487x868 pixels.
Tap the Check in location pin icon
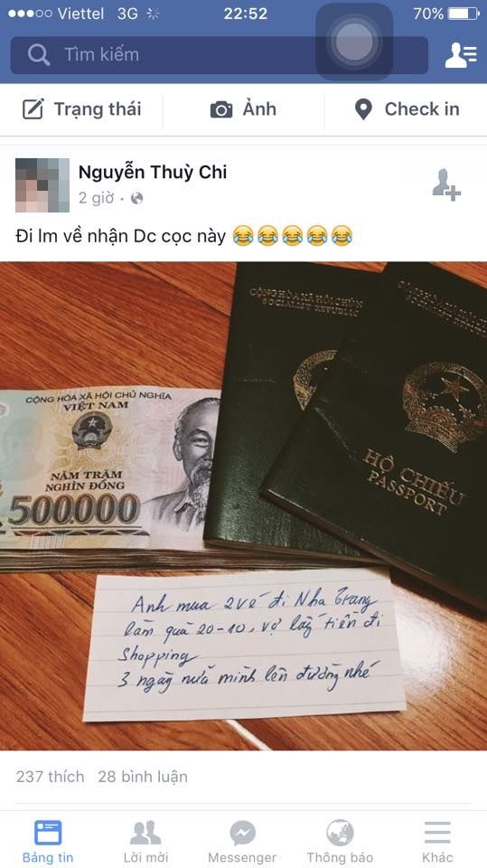click(363, 109)
